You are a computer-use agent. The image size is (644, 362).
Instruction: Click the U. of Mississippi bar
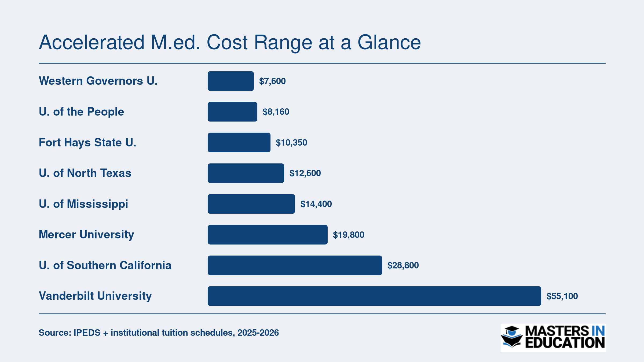point(251,204)
